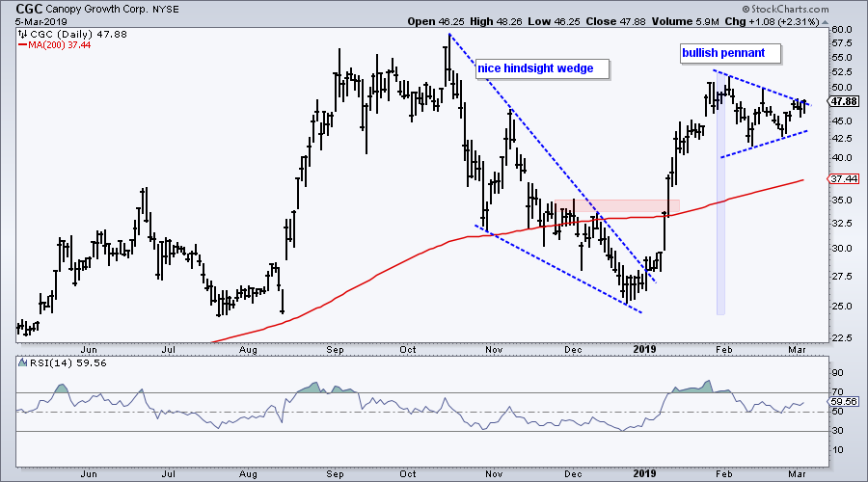Click the Close 47.88 header value

(x=615, y=21)
